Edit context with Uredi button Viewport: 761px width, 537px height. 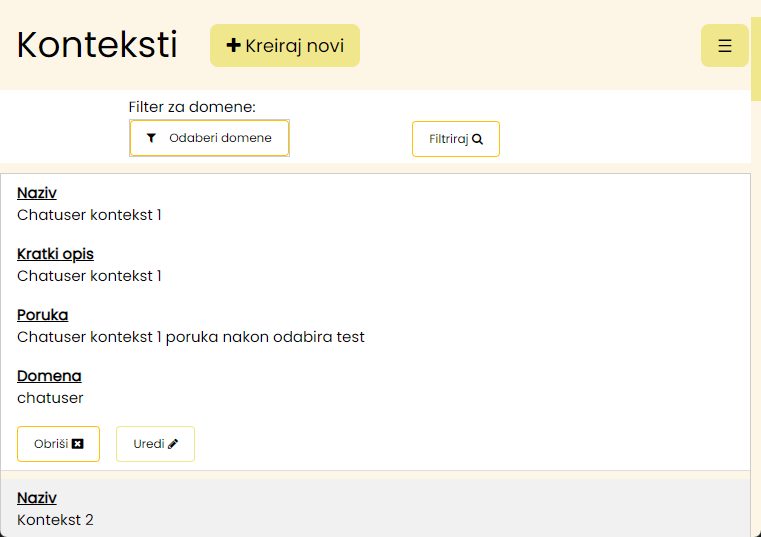coord(155,444)
